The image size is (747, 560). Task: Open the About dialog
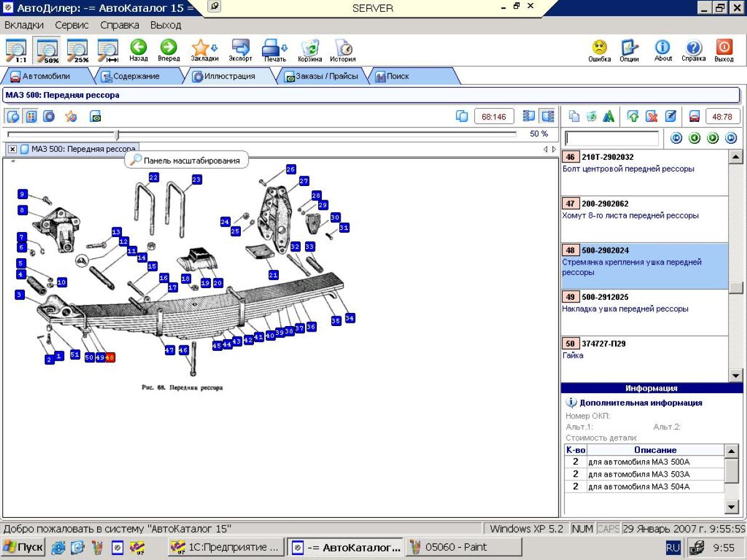(663, 51)
